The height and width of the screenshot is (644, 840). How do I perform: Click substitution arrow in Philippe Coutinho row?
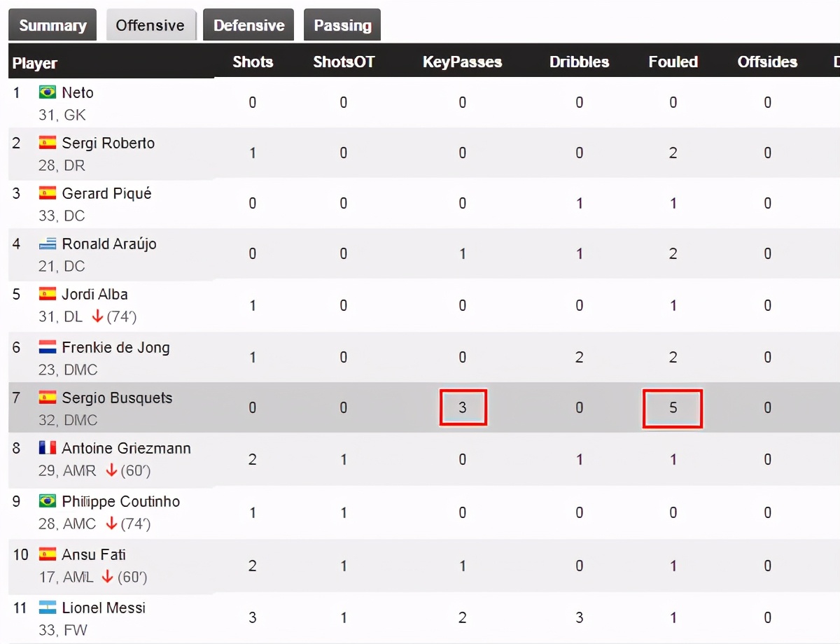coord(111,524)
